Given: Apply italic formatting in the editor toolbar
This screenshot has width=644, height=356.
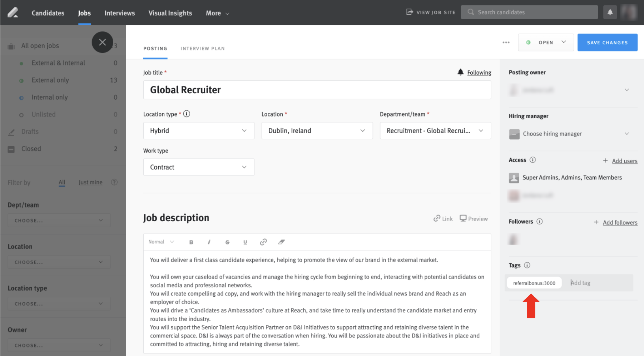Looking at the screenshot, I should click(x=209, y=242).
